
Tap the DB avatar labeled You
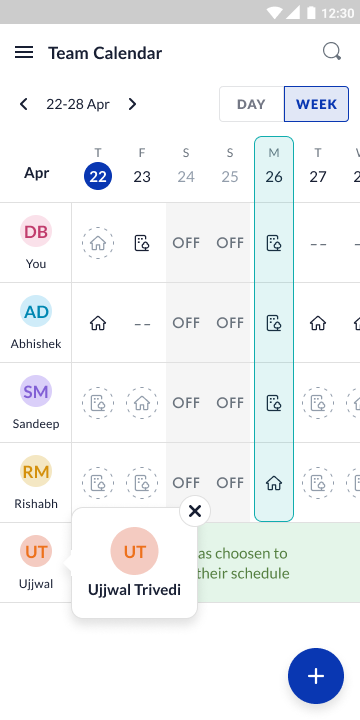(x=36, y=231)
